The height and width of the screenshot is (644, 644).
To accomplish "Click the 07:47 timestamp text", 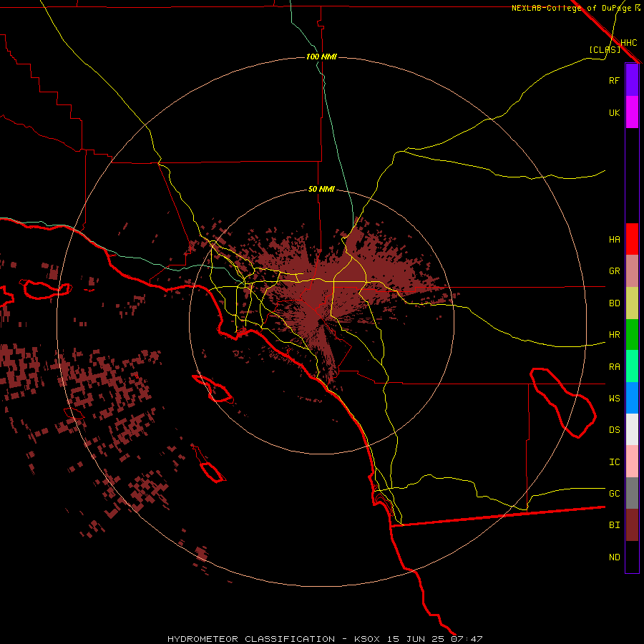I will tap(467, 639).
